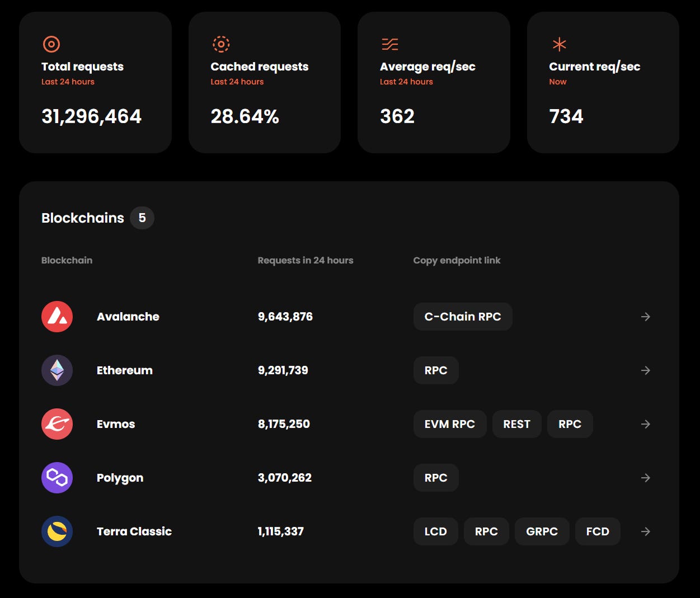This screenshot has width=700, height=598.
Task: Open the Avalanche row arrow link
Action: (645, 316)
